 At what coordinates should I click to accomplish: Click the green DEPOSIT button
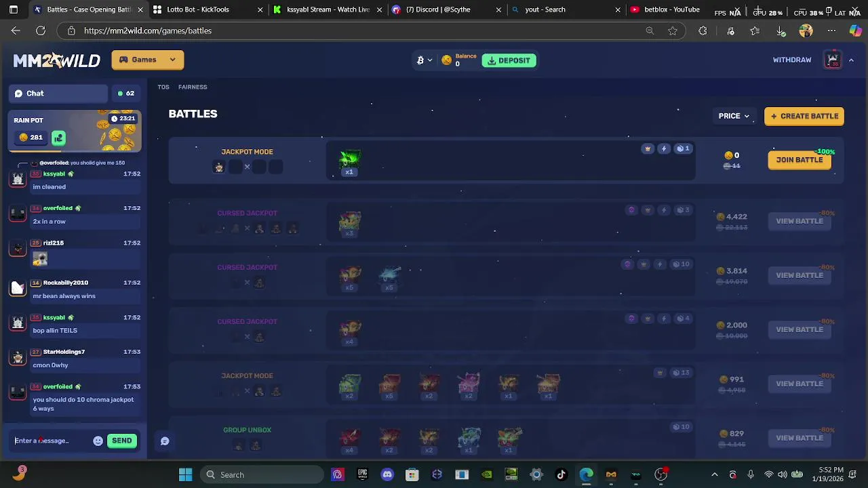click(x=509, y=60)
